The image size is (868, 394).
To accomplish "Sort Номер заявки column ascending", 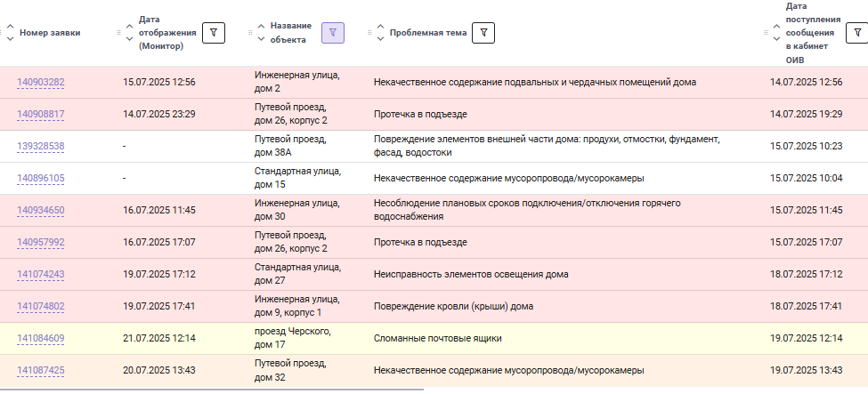I will tap(10, 27).
